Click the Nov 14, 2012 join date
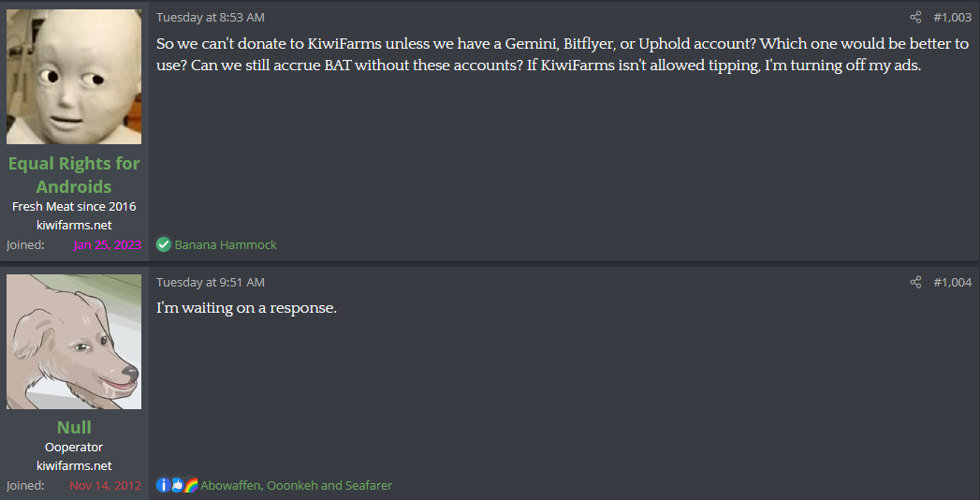The image size is (980, 500). (x=106, y=486)
